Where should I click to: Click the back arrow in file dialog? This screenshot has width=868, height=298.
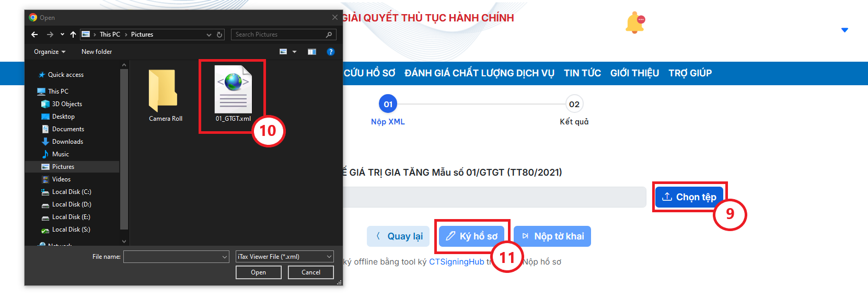pos(34,35)
